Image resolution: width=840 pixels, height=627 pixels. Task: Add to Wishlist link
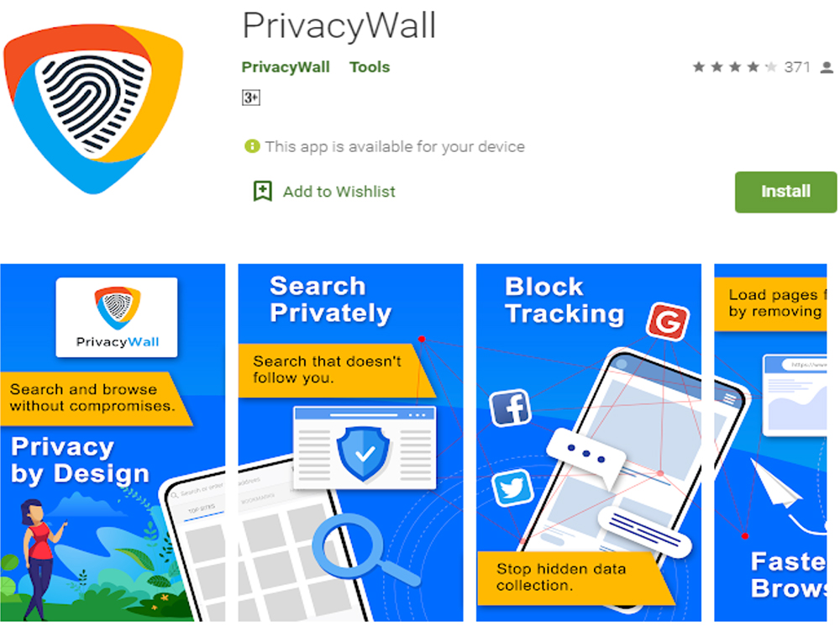(339, 192)
